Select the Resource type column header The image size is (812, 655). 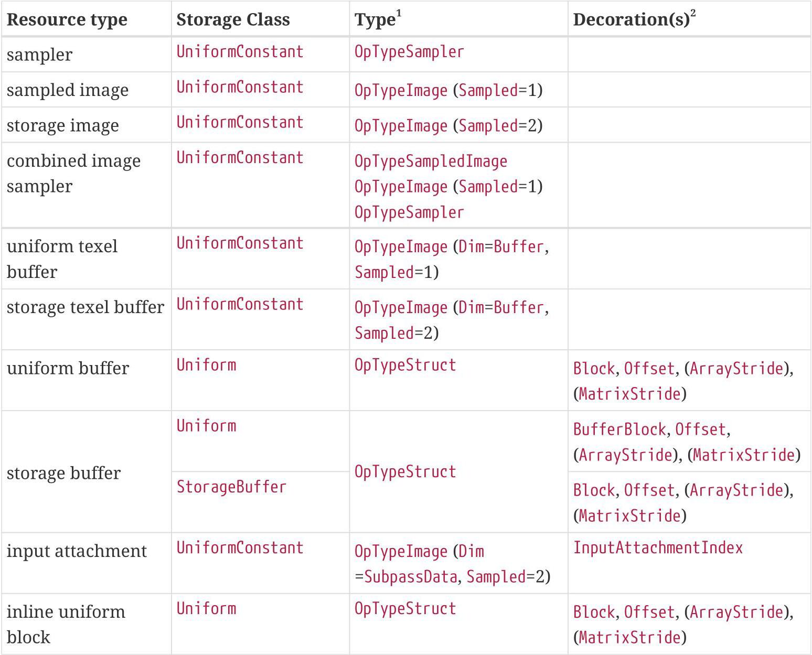pos(67,19)
